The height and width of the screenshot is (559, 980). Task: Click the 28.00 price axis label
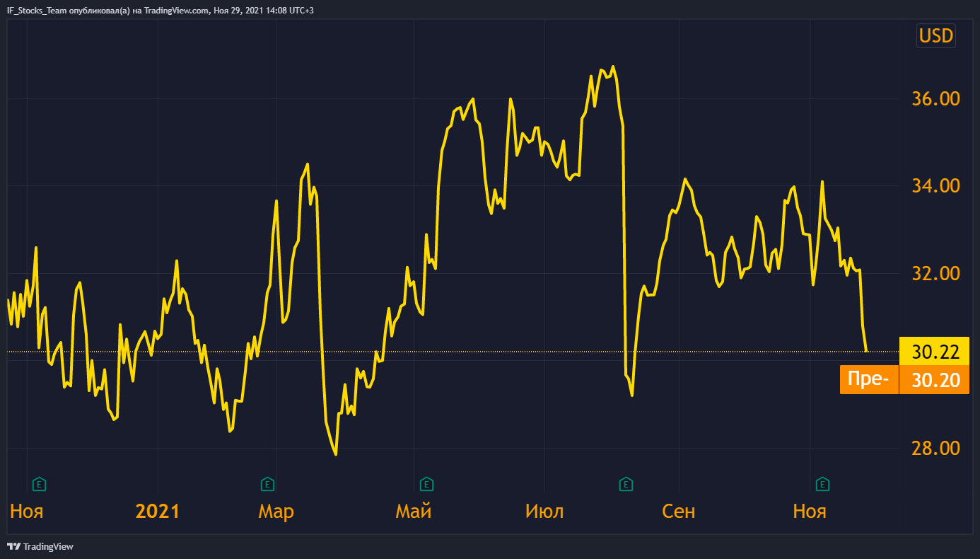(x=935, y=449)
